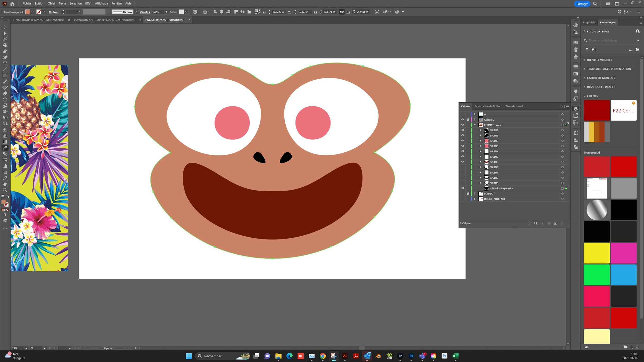
Task: Select the Hand tool
Action: 5,184
